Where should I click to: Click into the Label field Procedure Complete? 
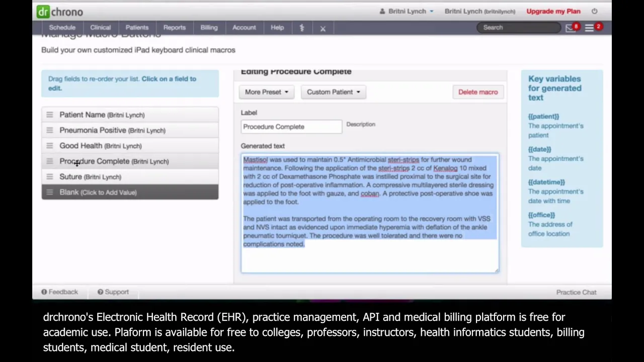coord(291,127)
